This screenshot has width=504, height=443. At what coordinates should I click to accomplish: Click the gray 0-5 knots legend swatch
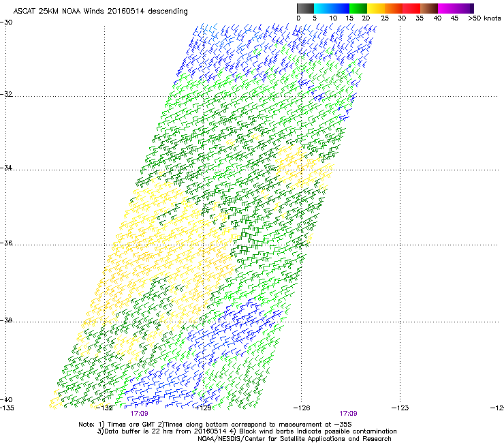pyautogui.click(x=305, y=8)
